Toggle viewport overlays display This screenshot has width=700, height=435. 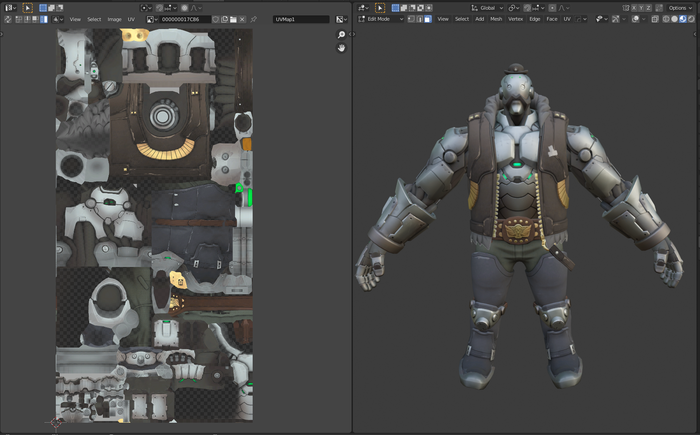click(x=635, y=19)
